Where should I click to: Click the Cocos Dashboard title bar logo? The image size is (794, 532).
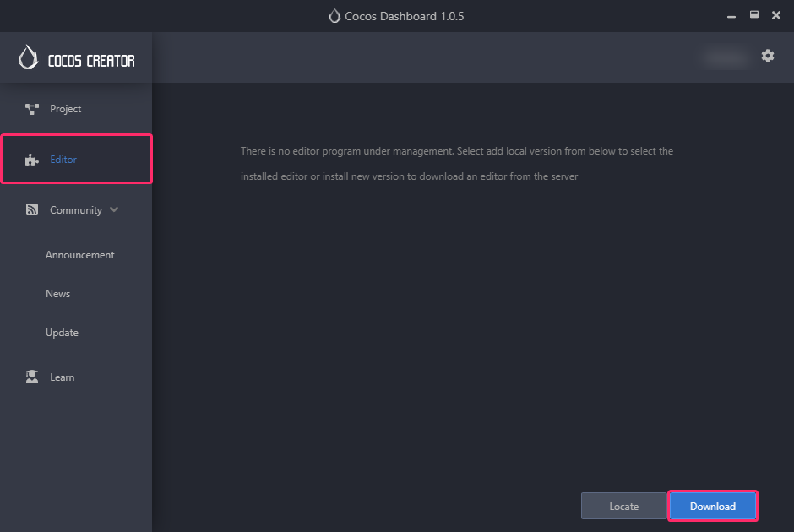click(334, 16)
